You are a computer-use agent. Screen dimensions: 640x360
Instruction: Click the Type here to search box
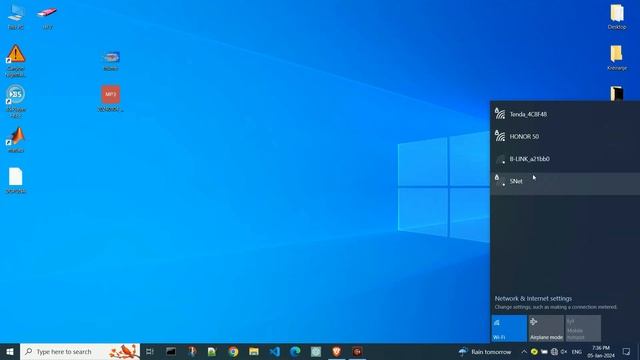pos(80,352)
